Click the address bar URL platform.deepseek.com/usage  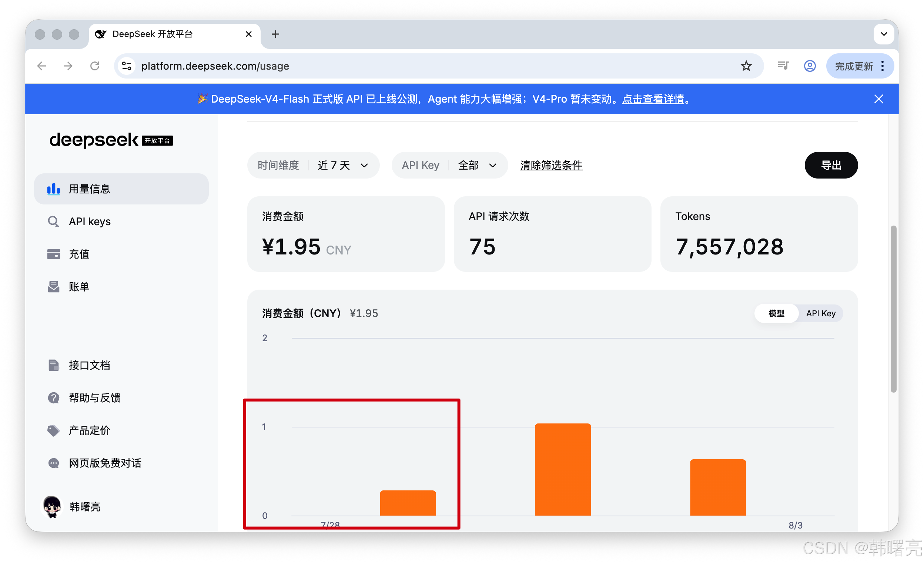click(x=215, y=66)
